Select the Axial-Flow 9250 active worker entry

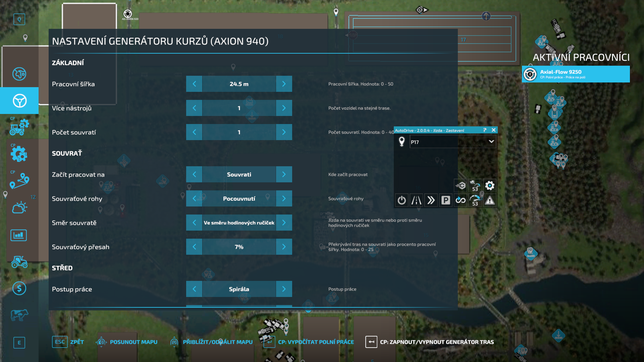point(576,74)
